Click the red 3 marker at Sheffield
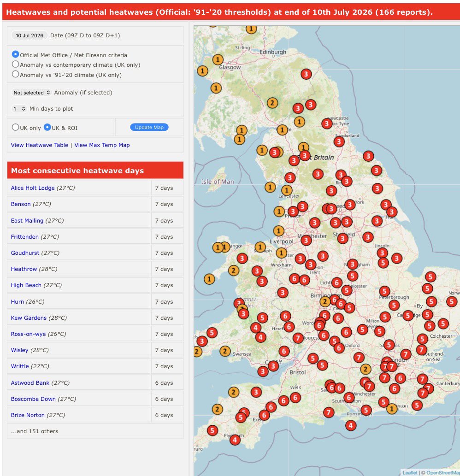The width and height of the screenshot is (460, 476). (x=342, y=238)
